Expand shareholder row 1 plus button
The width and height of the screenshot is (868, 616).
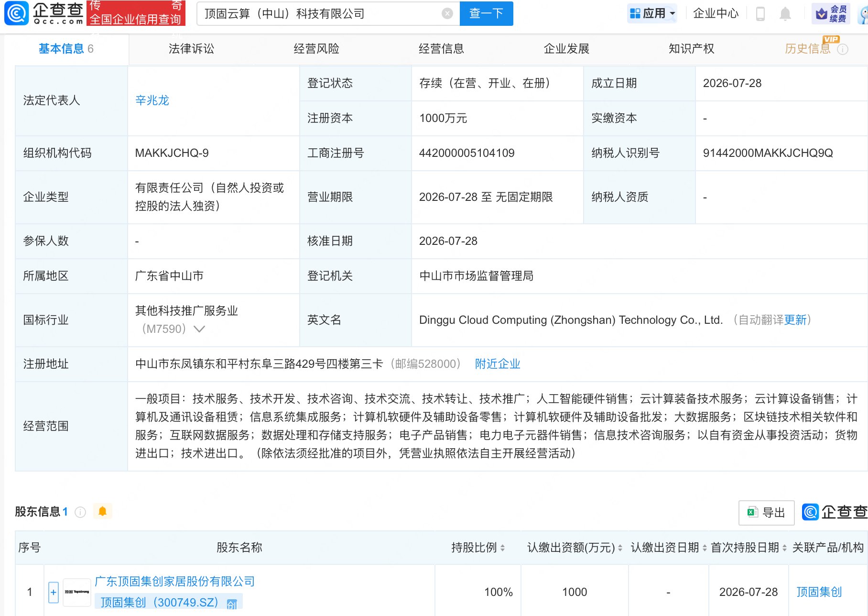[x=54, y=592]
